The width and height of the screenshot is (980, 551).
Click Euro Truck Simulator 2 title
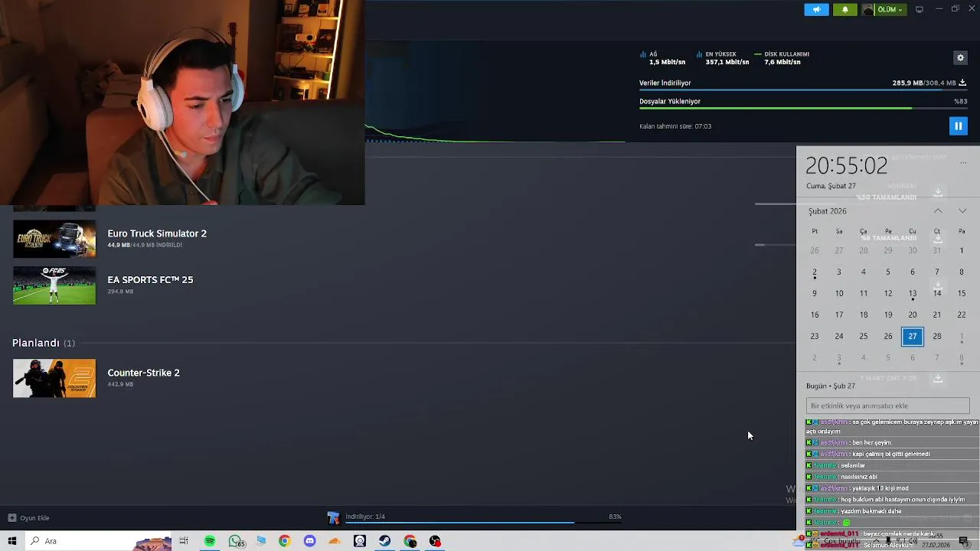click(x=157, y=233)
